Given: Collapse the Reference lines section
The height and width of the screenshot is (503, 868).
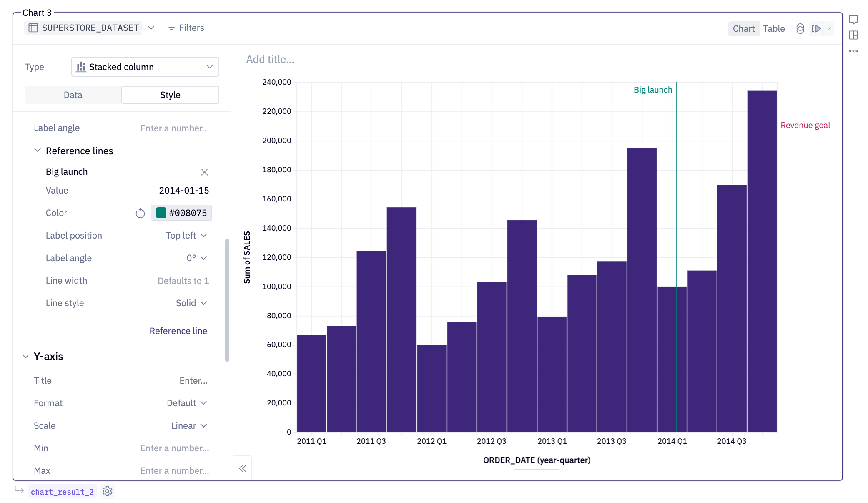Looking at the screenshot, I should coord(37,150).
